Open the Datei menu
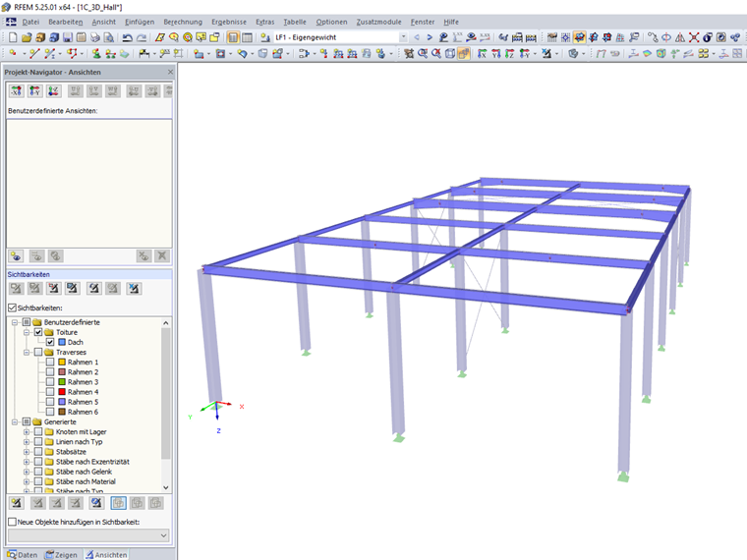This screenshot has height=560, width=747. (x=30, y=22)
